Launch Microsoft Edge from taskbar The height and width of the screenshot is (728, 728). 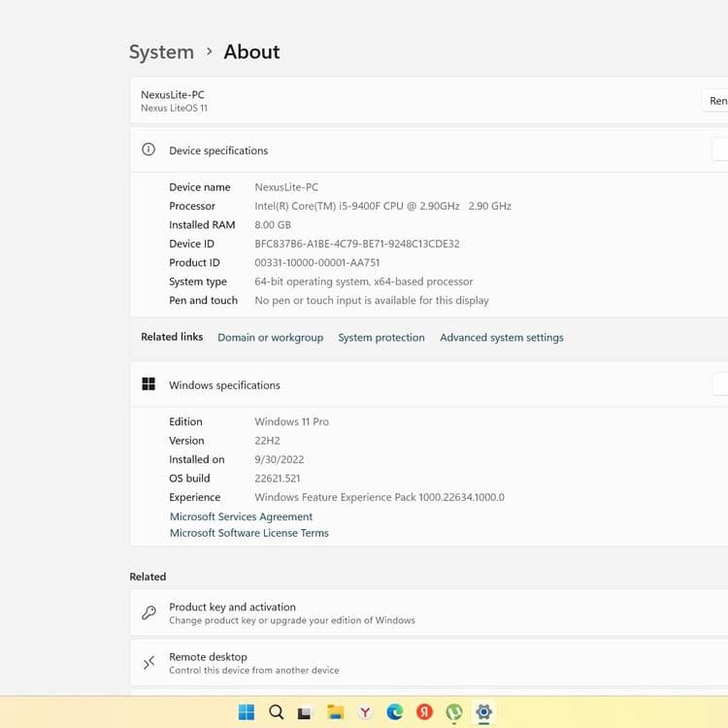395,711
